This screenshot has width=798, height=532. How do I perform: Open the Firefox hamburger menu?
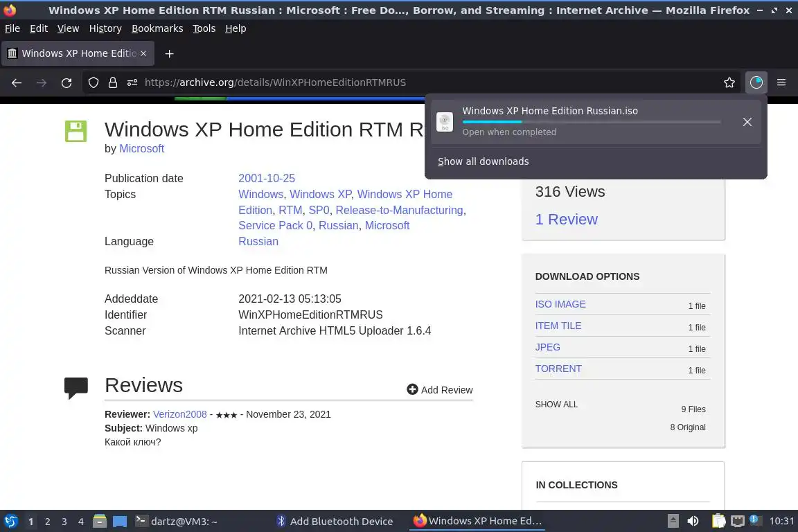781,82
